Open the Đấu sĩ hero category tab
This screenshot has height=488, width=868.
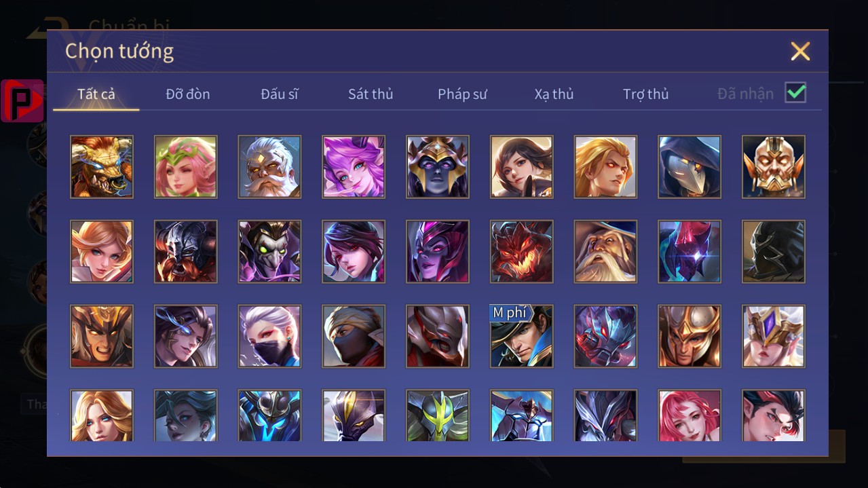click(280, 94)
